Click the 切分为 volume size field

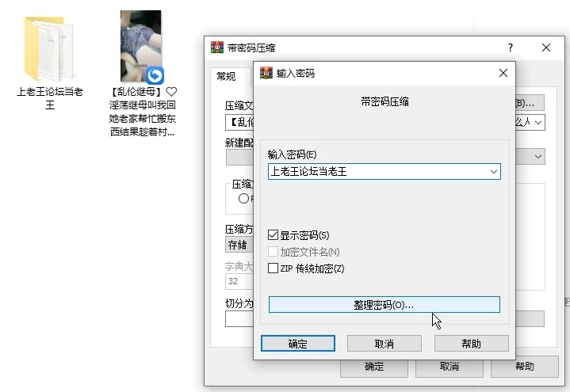[239, 319]
